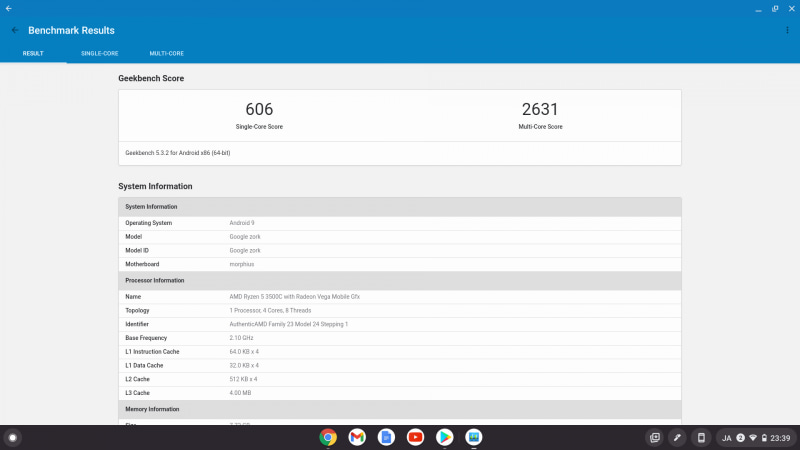Screen dimensions: 800x450
Task: Click the Processor Information table header
Action: [x=400, y=280]
